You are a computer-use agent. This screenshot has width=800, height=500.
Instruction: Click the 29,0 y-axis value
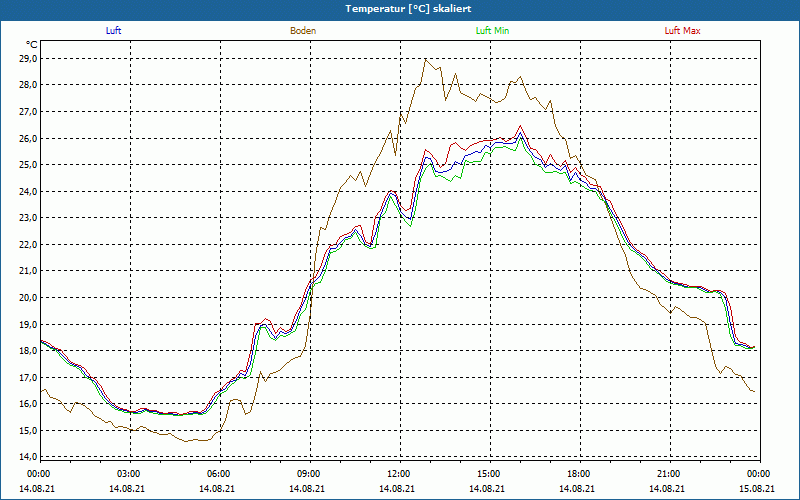click(x=29, y=58)
